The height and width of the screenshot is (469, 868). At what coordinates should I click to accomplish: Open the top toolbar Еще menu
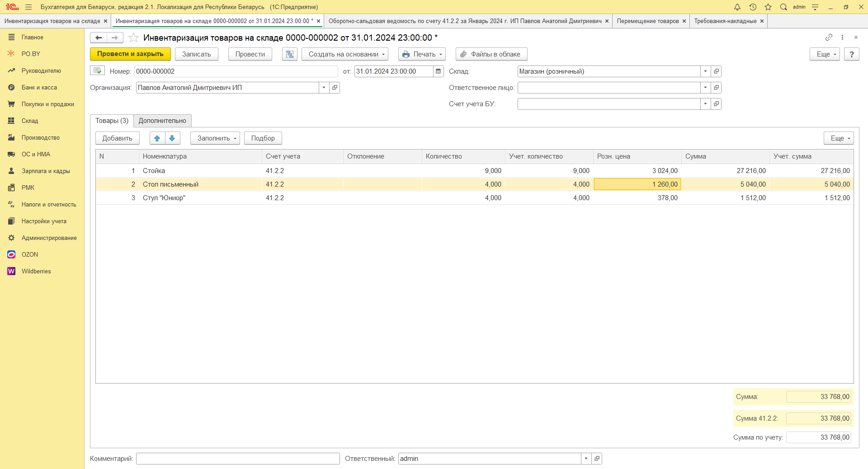[x=825, y=54]
